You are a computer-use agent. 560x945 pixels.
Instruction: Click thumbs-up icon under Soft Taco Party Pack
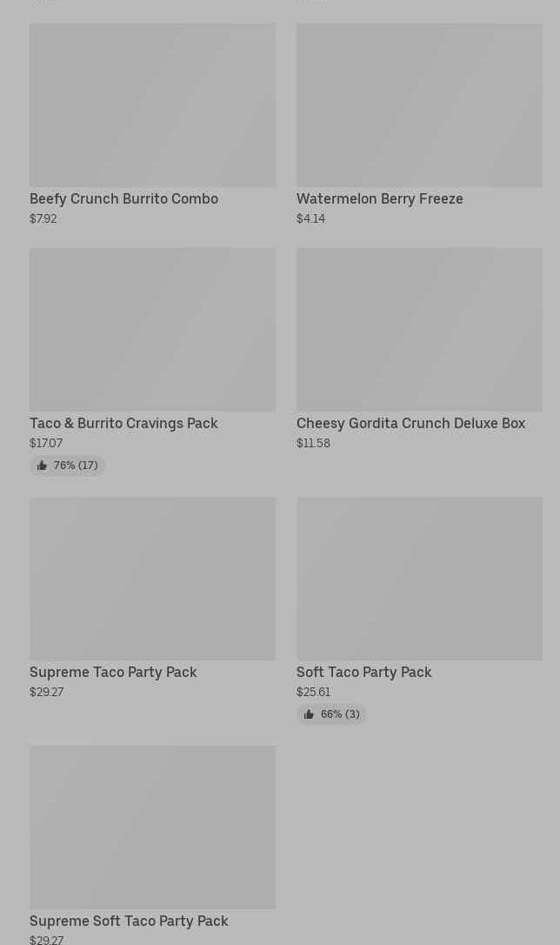[x=309, y=714]
